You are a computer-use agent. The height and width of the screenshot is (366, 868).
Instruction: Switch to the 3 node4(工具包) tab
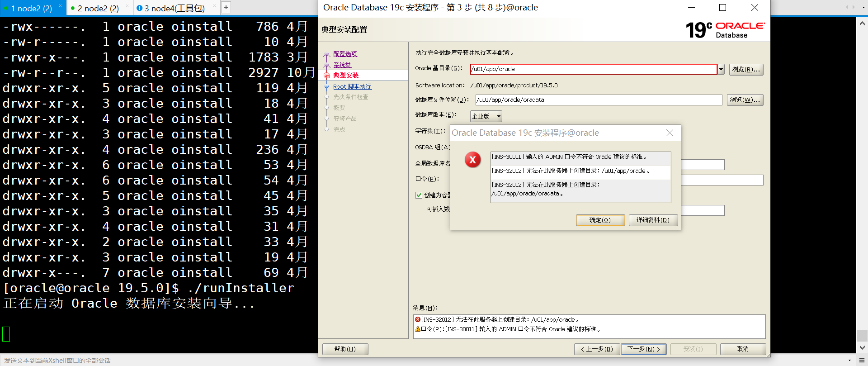click(x=175, y=8)
